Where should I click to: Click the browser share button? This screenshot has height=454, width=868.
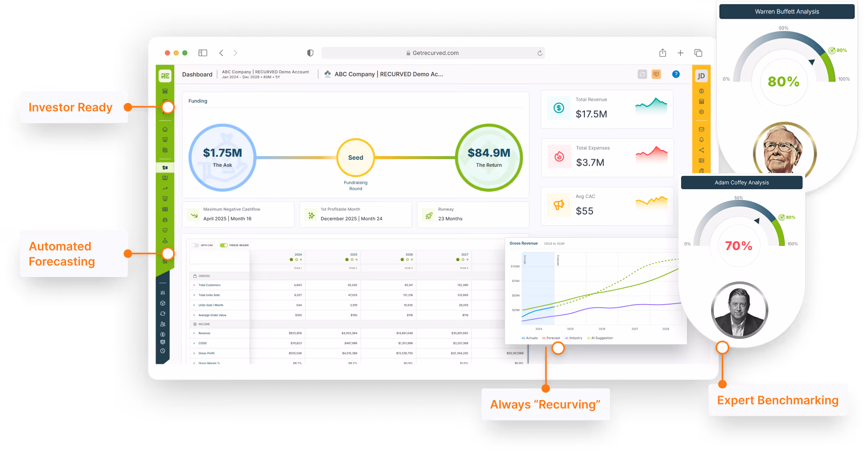click(663, 53)
